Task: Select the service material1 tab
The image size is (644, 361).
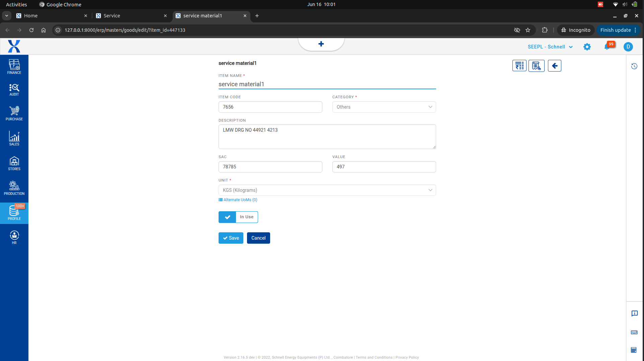Action: (211, 16)
